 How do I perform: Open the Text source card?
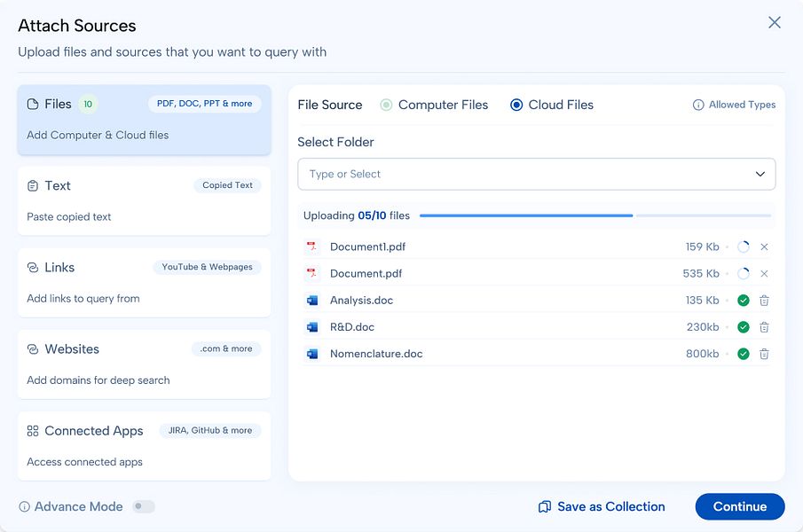click(145, 200)
